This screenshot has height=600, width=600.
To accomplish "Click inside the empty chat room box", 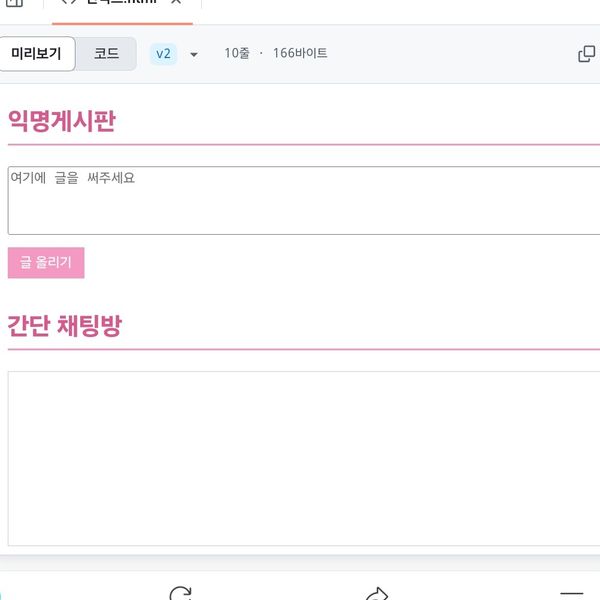I will [300, 458].
